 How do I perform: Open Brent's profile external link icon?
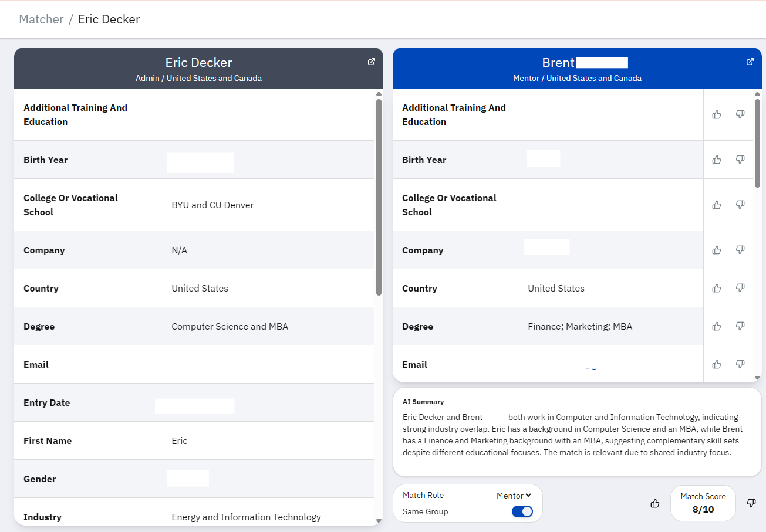point(750,62)
